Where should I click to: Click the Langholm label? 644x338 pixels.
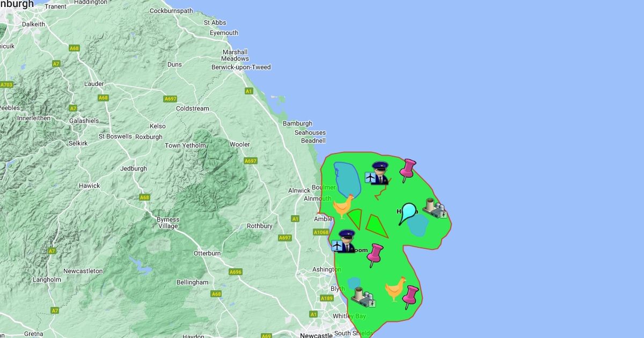[x=47, y=280]
